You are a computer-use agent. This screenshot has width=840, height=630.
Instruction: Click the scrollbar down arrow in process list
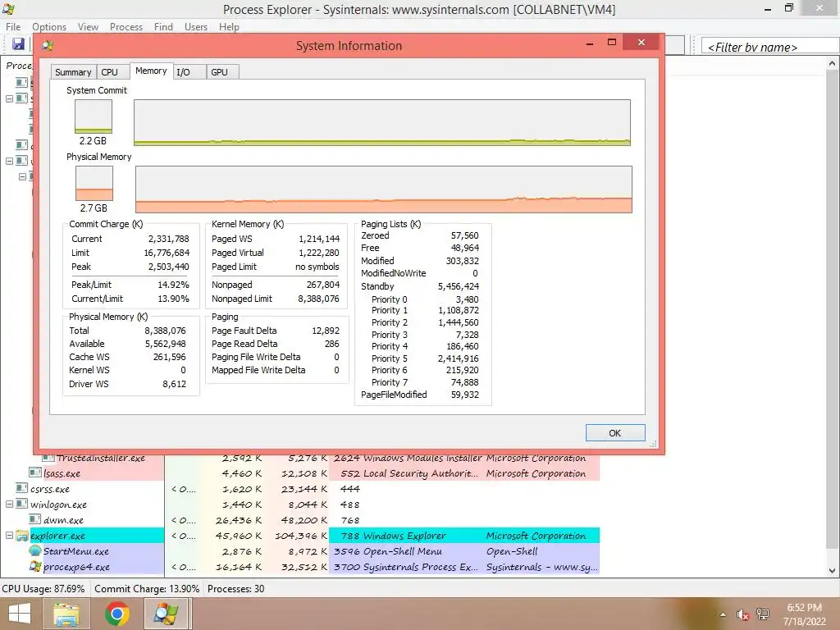(x=832, y=571)
